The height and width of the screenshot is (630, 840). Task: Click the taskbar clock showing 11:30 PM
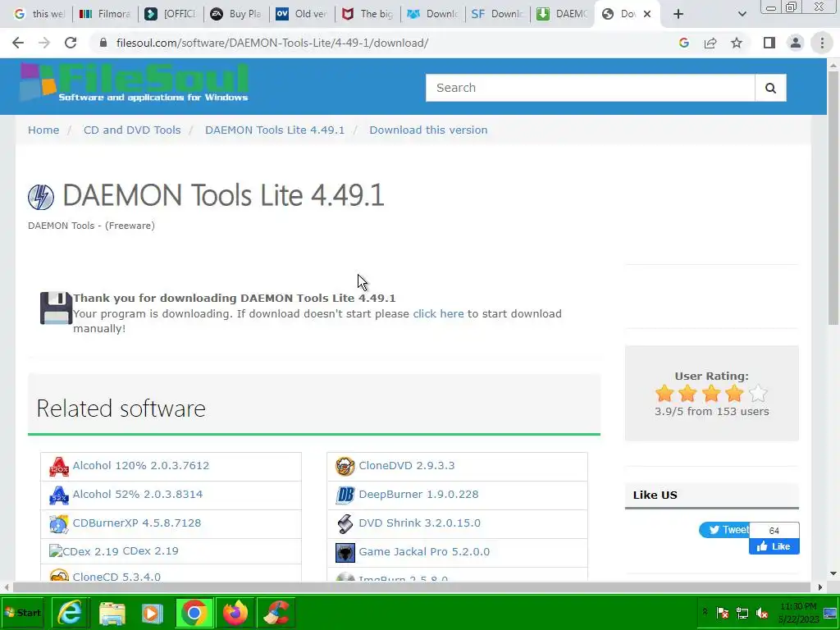799,613
